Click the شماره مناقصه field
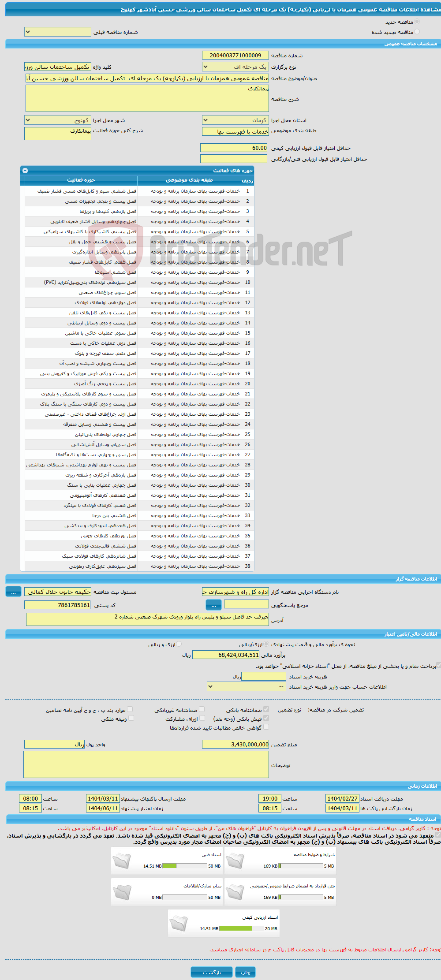 pyautogui.click(x=235, y=55)
